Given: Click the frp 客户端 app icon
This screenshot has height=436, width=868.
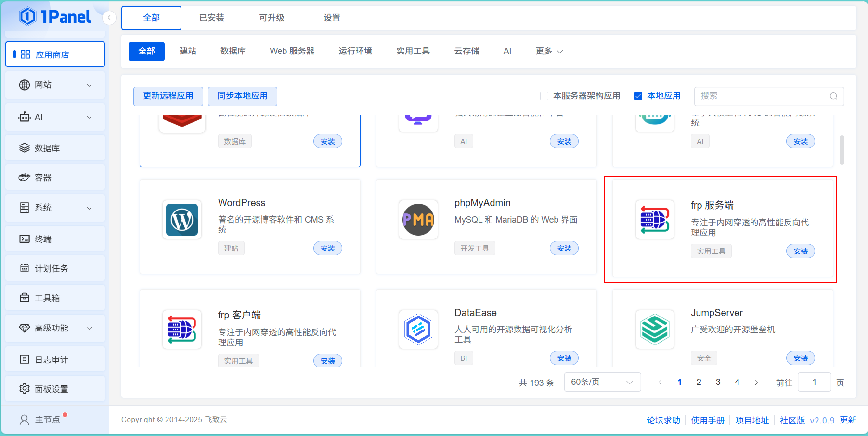Looking at the screenshot, I should pyautogui.click(x=182, y=330).
